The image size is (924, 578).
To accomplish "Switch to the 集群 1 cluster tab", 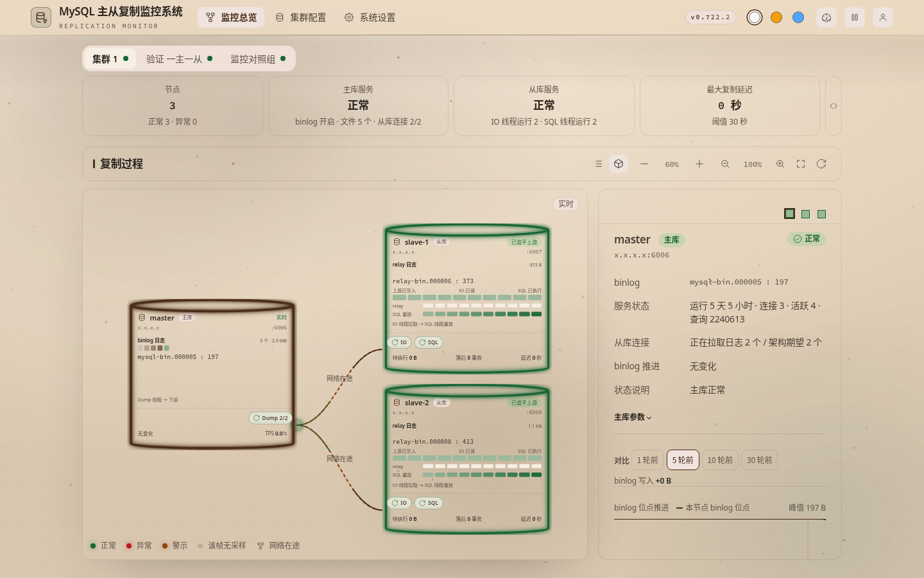I will (110, 58).
